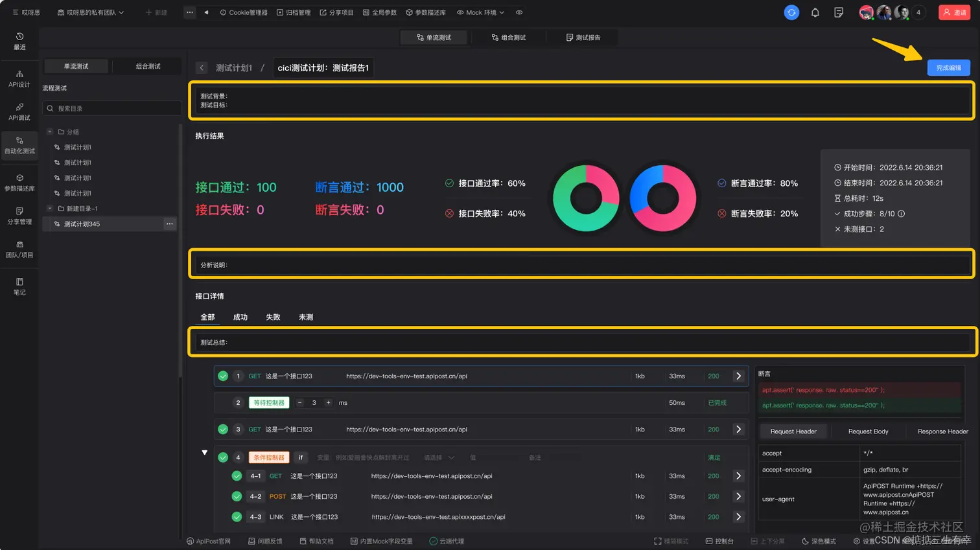This screenshot has width=980, height=550.
Task: Click 云端代理 in the status bar
Action: point(447,541)
